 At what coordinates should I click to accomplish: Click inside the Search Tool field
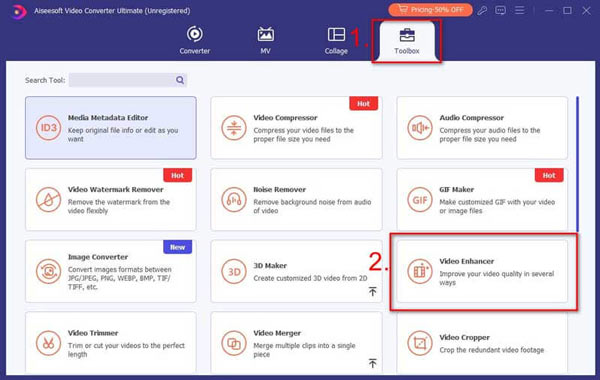point(122,80)
